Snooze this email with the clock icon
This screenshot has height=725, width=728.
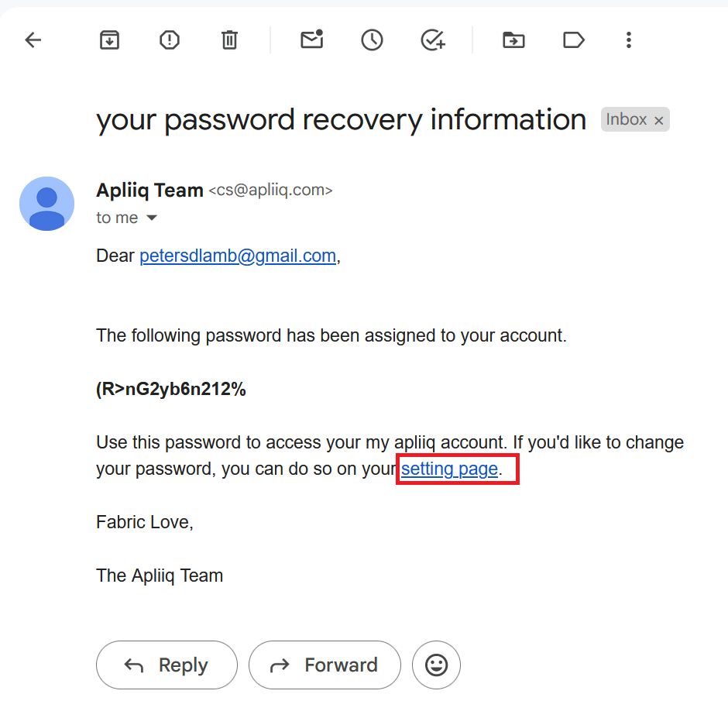pos(372,40)
